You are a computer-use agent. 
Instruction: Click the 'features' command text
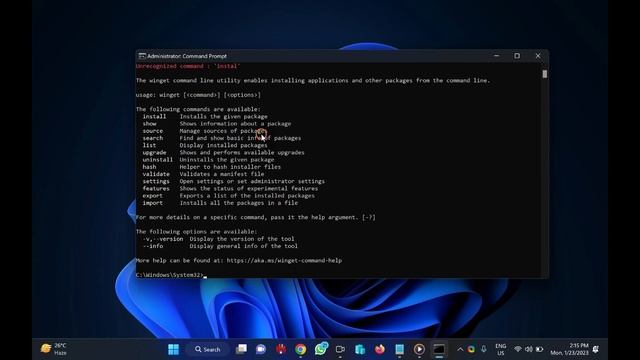pyautogui.click(x=156, y=189)
